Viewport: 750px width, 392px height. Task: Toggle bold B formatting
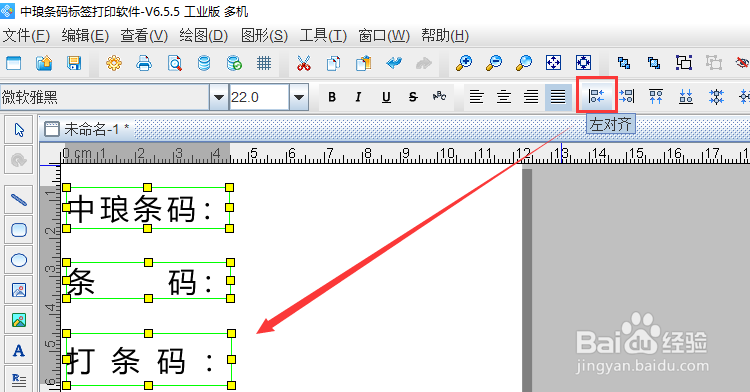pos(332,97)
